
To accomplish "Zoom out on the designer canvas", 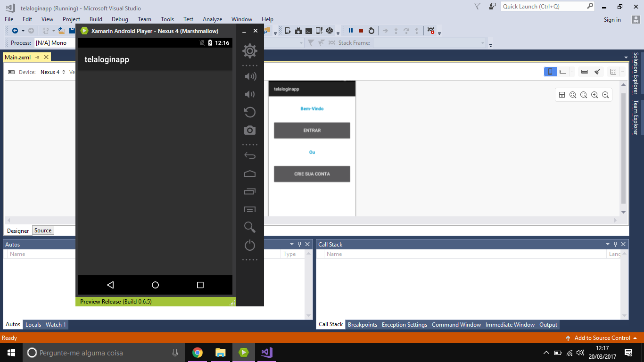I will click(605, 95).
